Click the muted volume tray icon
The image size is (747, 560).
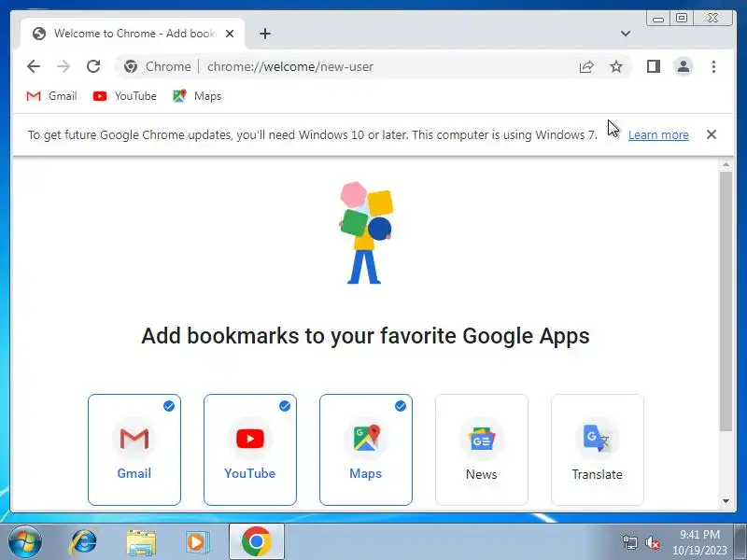point(652,542)
